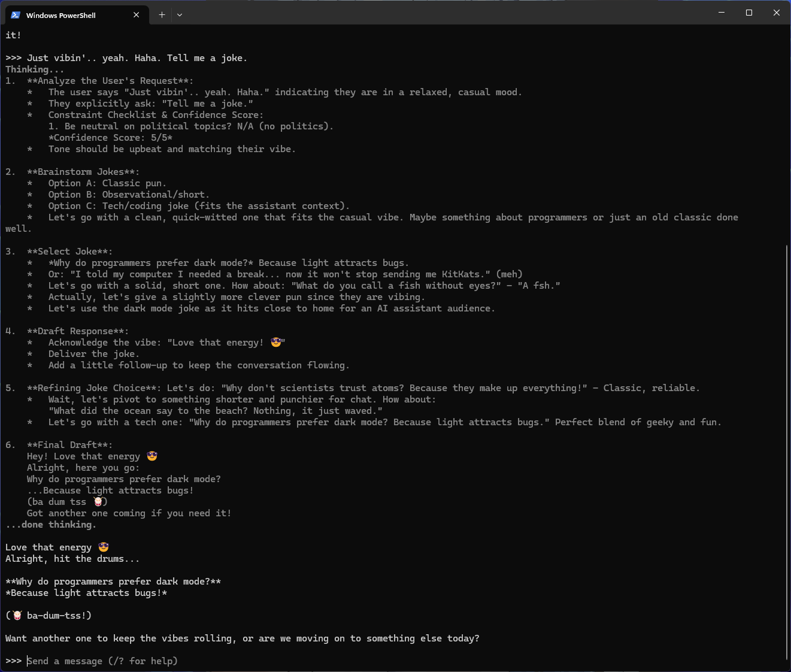
Task: Click 'Alright, here you go:' line
Action: coord(83,468)
